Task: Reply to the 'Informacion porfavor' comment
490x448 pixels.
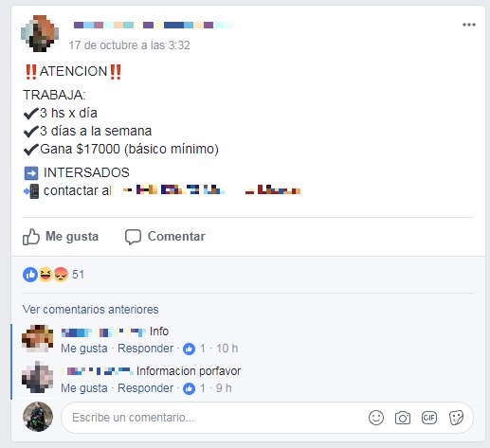Action: click(x=145, y=388)
